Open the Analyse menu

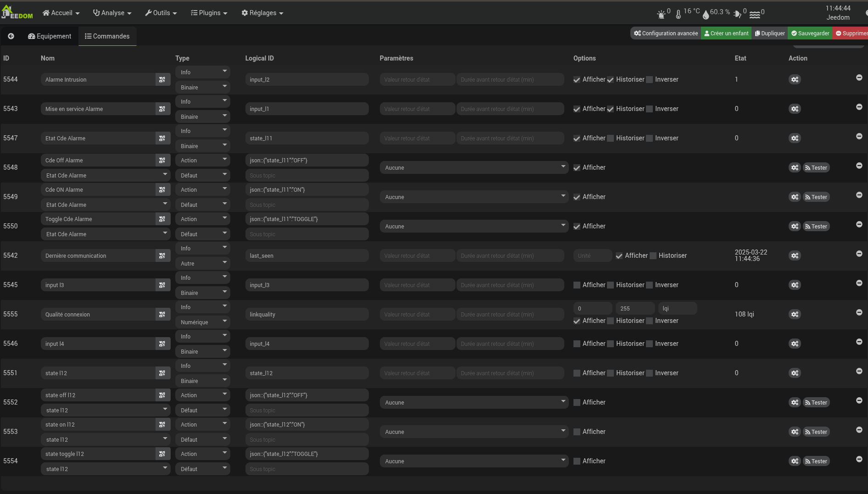(x=112, y=13)
